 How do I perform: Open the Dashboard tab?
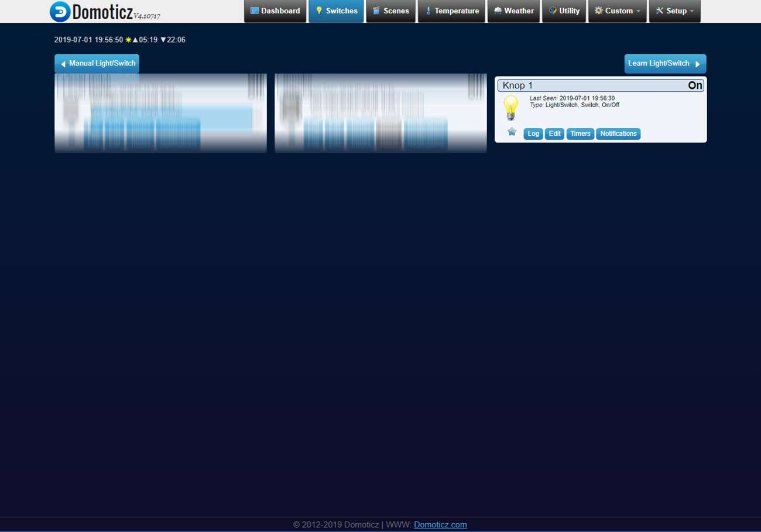[275, 11]
